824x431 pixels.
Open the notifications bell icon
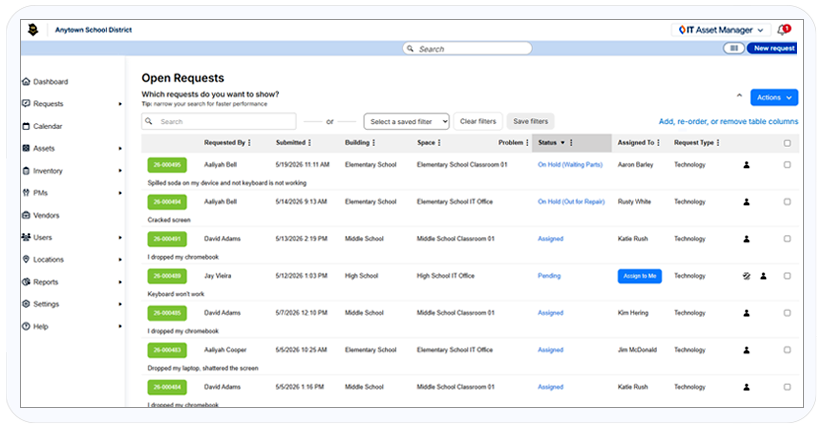pyautogui.click(x=784, y=30)
